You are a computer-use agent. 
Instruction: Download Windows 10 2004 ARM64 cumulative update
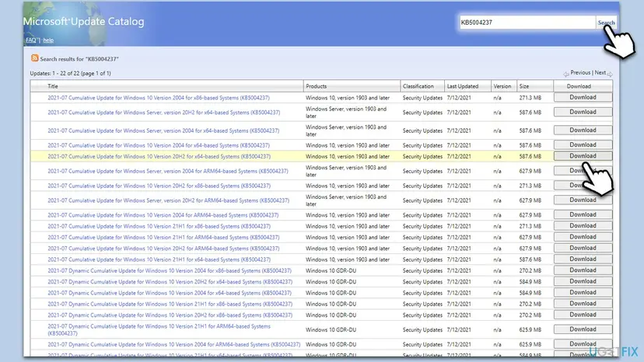(x=583, y=214)
